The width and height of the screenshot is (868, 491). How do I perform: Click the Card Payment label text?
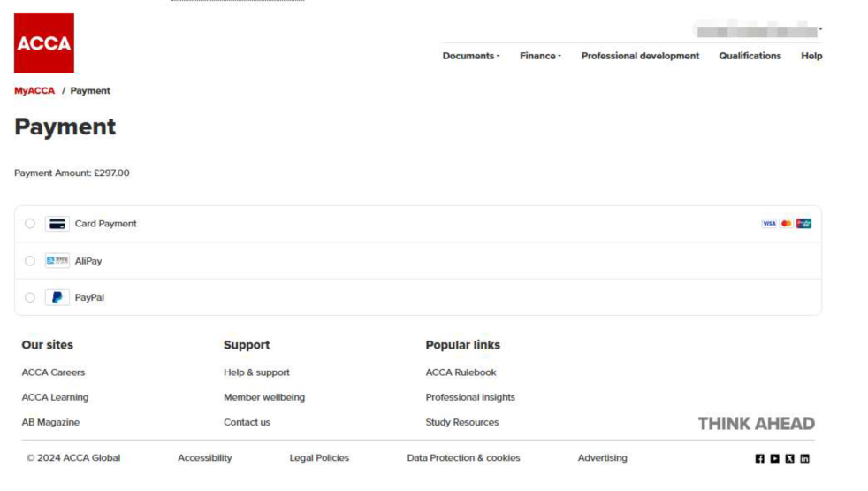106,224
